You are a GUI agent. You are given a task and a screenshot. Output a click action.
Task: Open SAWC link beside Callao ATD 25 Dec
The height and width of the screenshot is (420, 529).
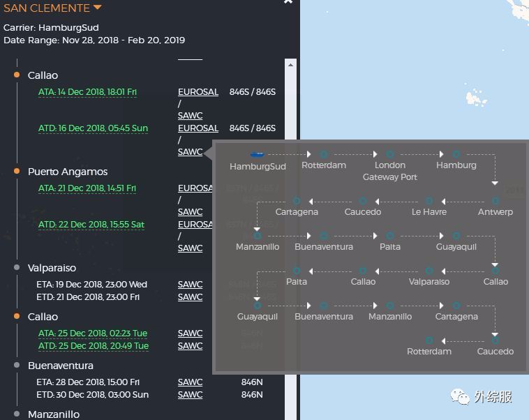coord(190,346)
